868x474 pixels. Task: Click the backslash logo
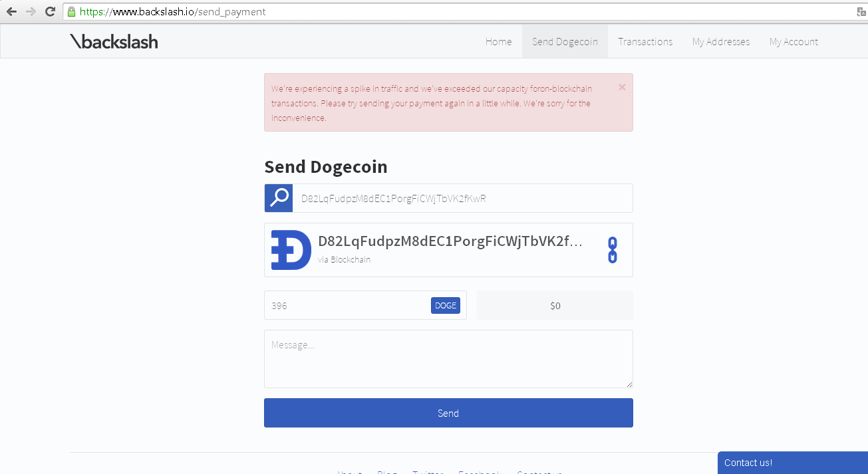tap(114, 41)
